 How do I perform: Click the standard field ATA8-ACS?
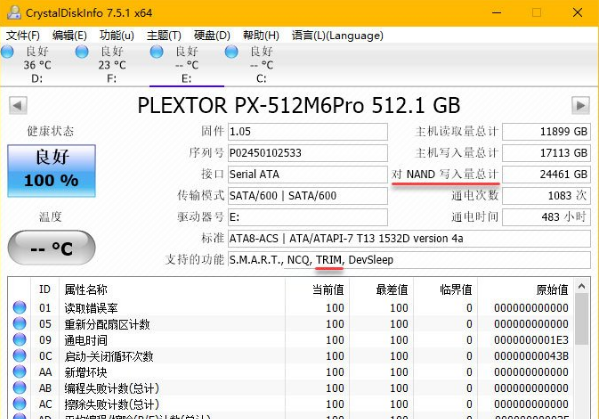409,238
